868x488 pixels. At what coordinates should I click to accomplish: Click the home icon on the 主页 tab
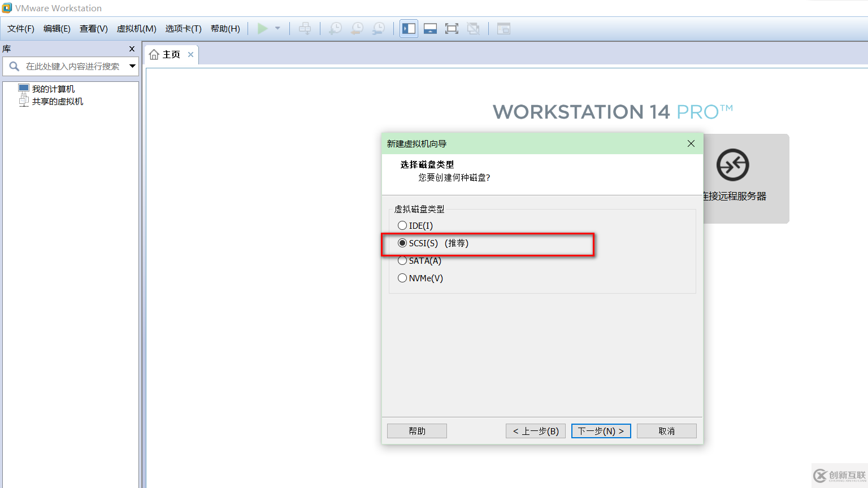(154, 55)
